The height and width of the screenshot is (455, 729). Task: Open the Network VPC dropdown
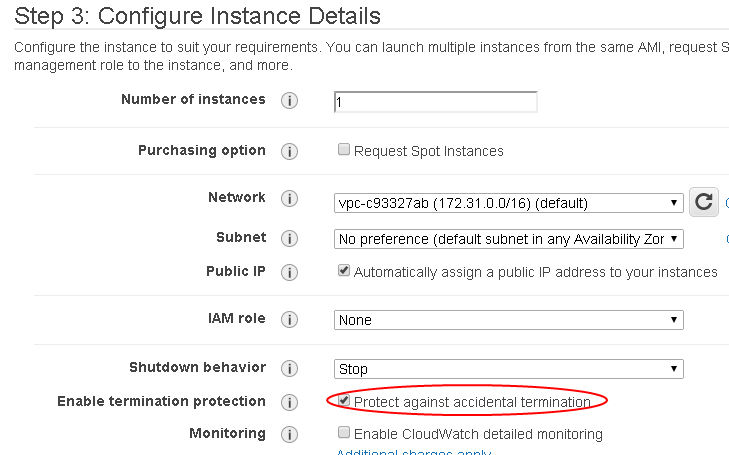[x=509, y=203]
